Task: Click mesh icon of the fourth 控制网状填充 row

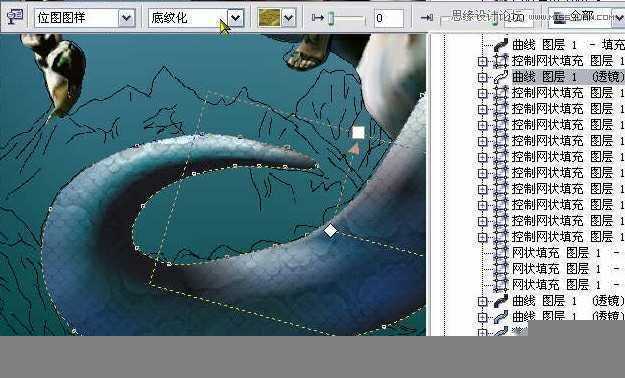Action: [x=501, y=125]
